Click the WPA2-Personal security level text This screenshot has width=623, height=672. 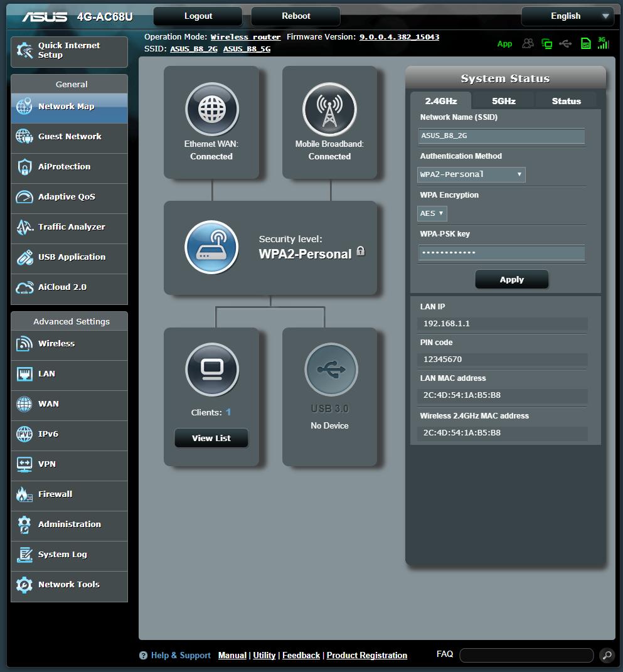(x=305, y=254)
